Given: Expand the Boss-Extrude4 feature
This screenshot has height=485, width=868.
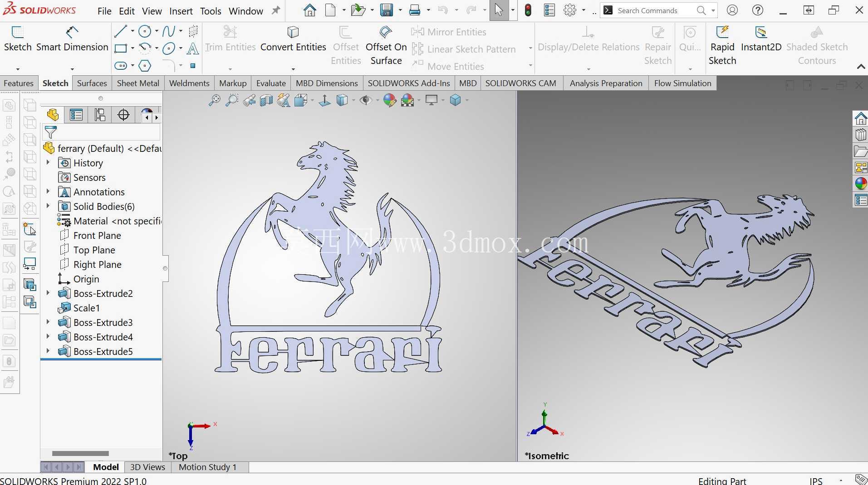Looking at the screenshot, I should (x=48, y=336).
